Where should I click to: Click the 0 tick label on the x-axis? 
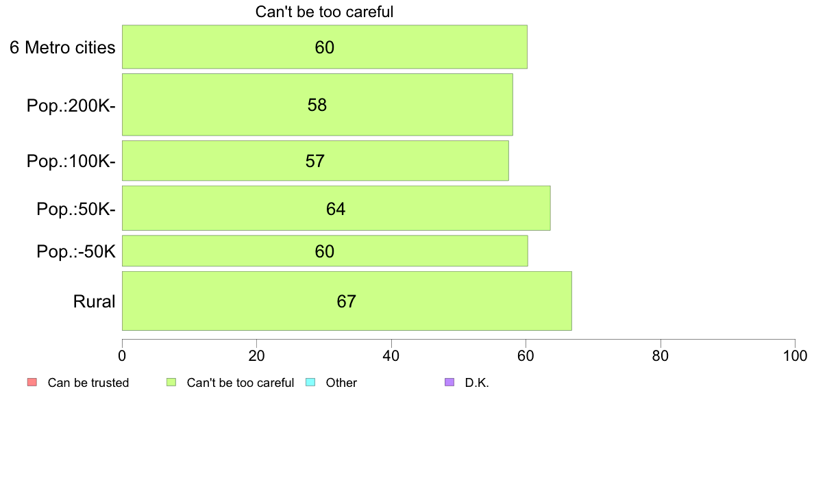point(122,356)
